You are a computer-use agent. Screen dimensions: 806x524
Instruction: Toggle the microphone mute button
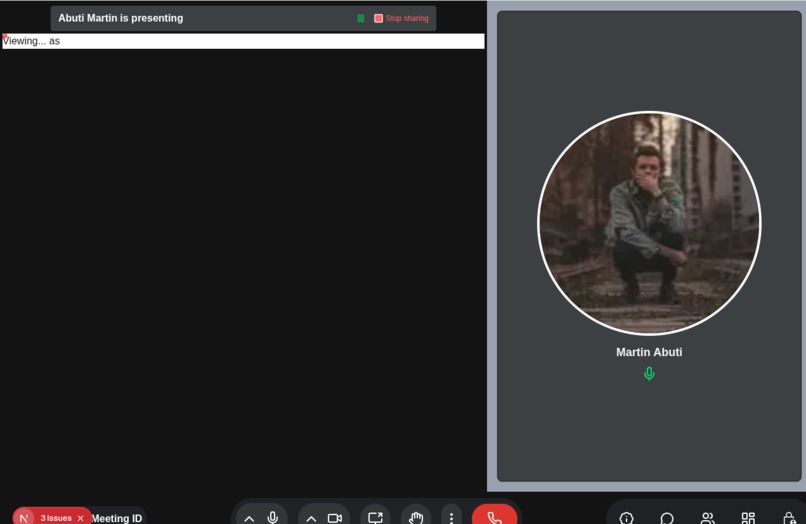point(273,517)
